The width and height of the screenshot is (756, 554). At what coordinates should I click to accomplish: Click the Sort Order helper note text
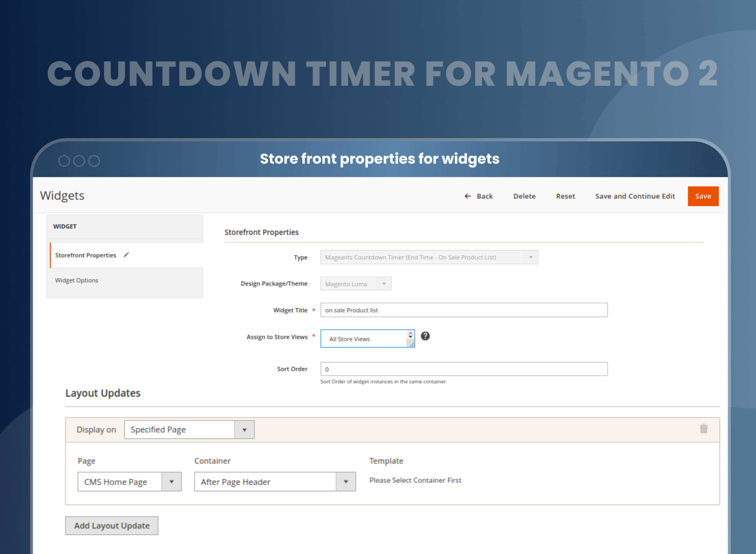pos(383,382)
